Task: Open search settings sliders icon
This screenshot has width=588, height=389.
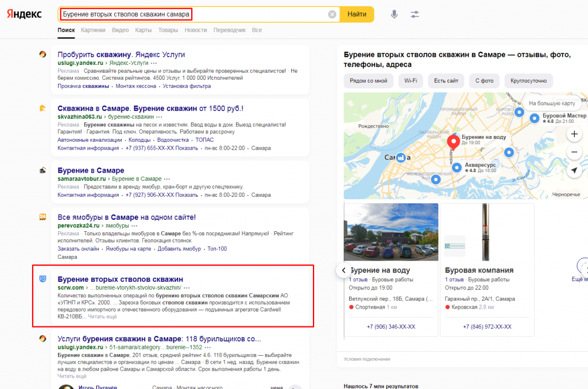Action: pyautogui.click(x=415, y=14)
